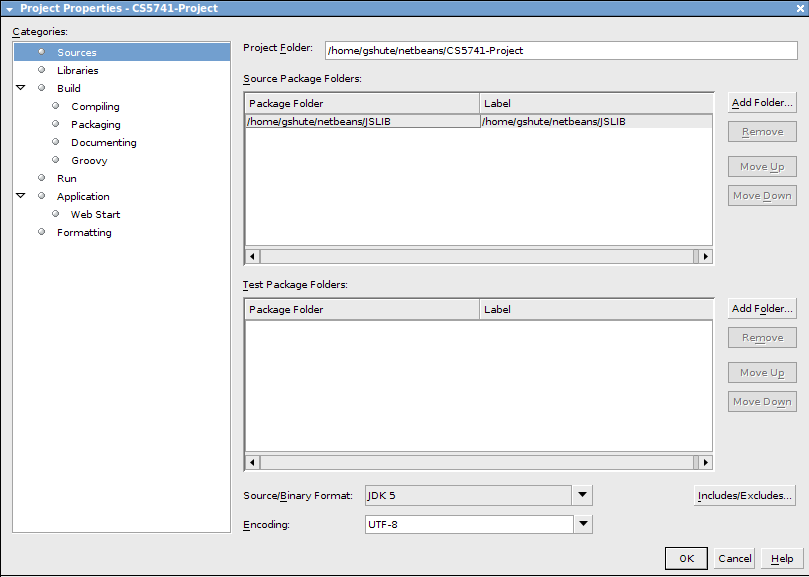Image resolution: width=809 pixels, height=577 pixels.
Task: Collapse the Build tree node
Action: point(20,88)
